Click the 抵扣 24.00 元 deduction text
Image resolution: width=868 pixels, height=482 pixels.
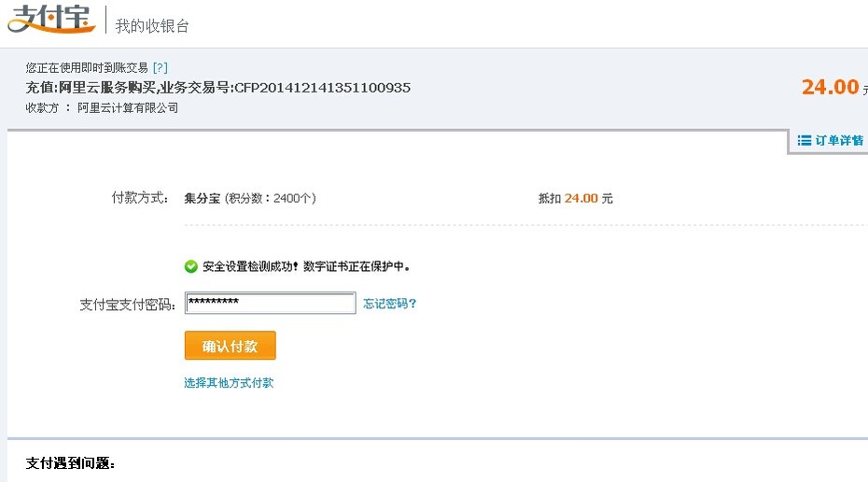pos(575,198)
